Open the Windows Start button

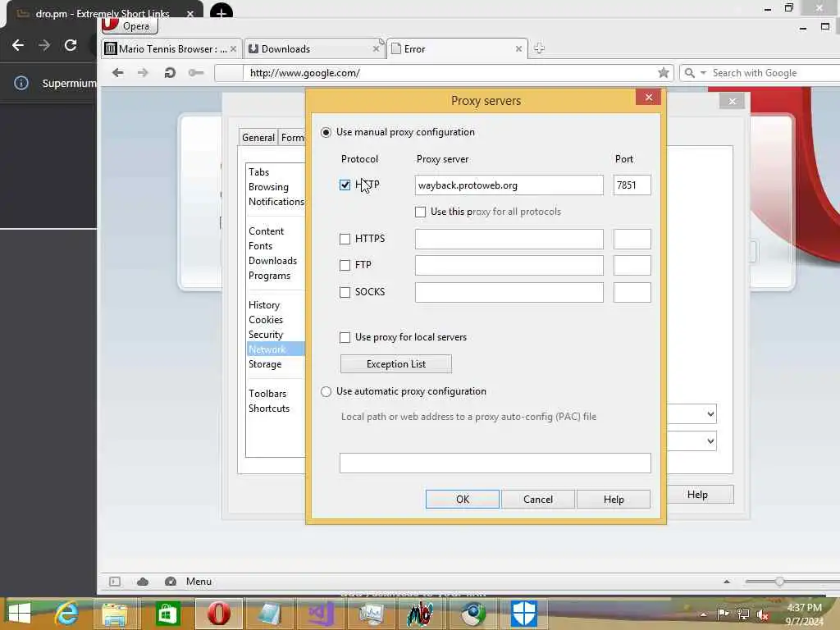point(20,614)
